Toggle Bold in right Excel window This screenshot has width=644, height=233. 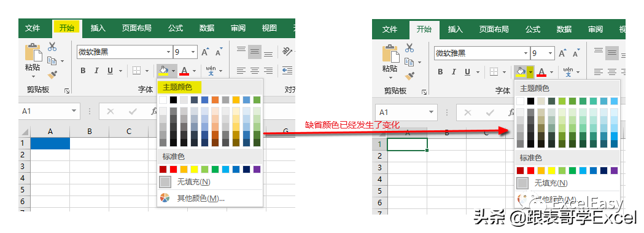click(x=440, y=72)
